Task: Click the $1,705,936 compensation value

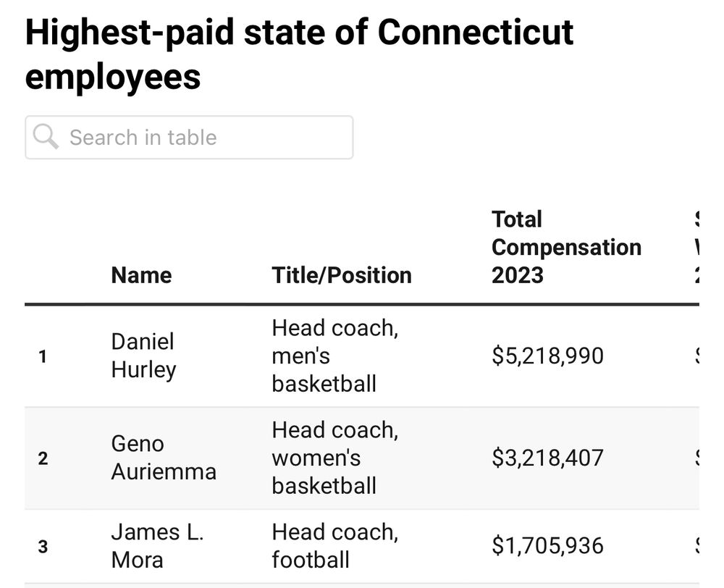Action: point(547,545)
